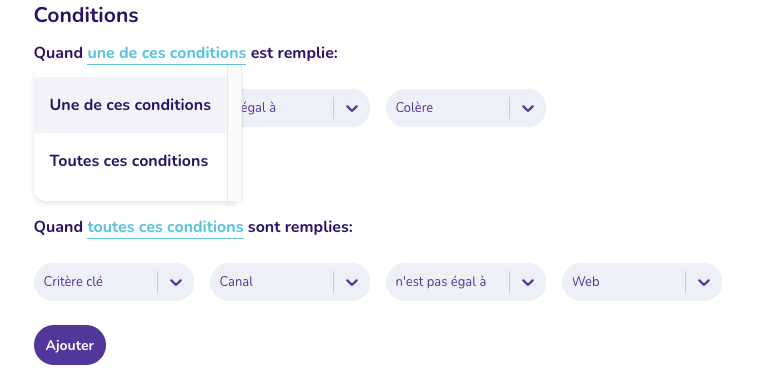This screenshot has width=758, height=380.
Task: Click the scrollbar of the conditions popup
Action: coord(234,133)
